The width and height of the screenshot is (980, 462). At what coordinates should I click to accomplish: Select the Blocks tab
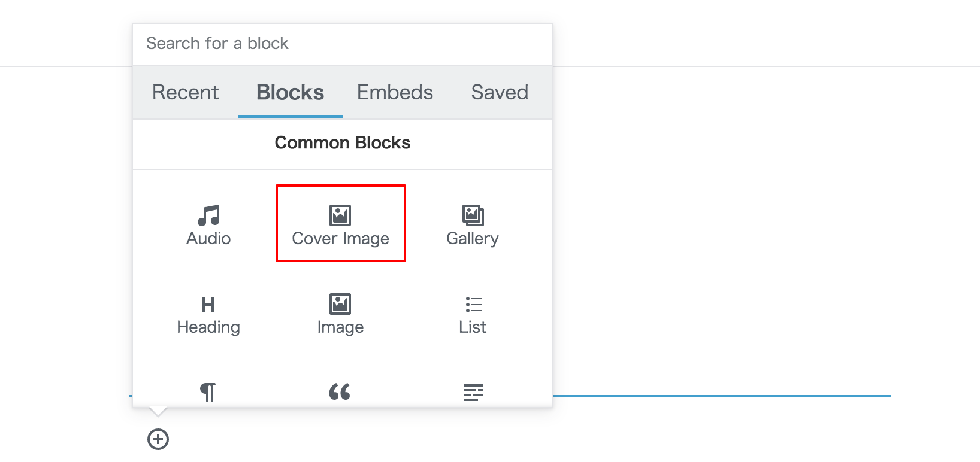(290, 92)
